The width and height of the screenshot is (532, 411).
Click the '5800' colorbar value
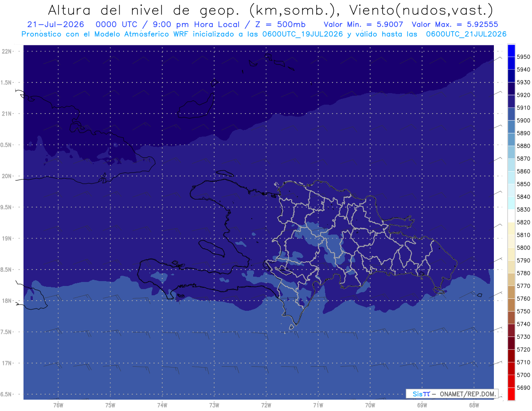[x=524, y=248]
